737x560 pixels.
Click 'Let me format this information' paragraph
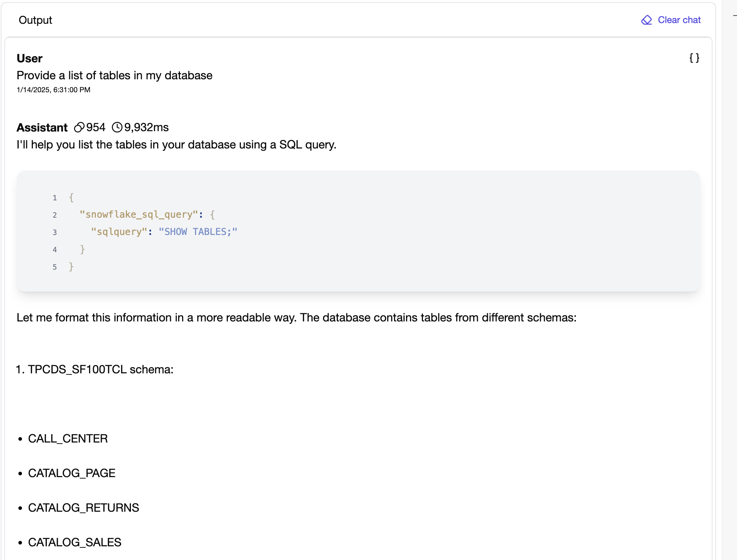pos(296,317)
